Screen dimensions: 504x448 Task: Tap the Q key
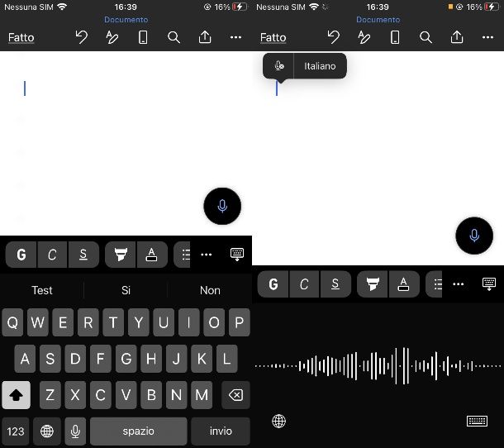12,322
